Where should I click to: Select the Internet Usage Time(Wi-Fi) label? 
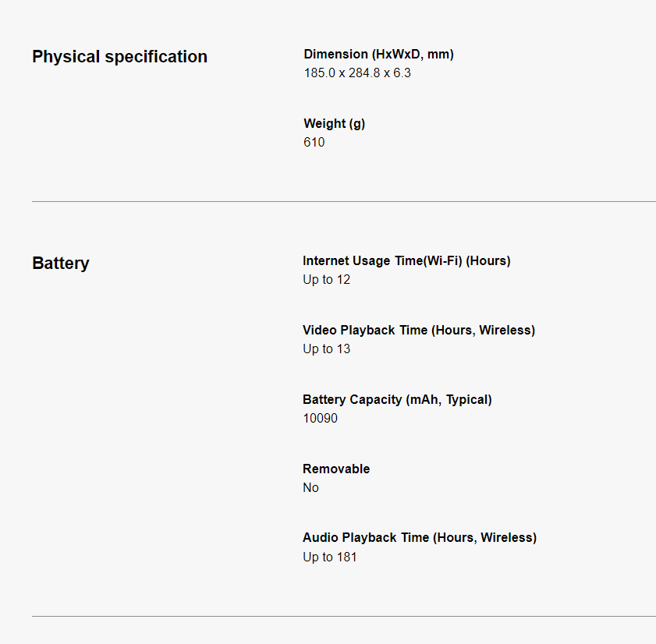pyautogui.click(x=406, y=261)
